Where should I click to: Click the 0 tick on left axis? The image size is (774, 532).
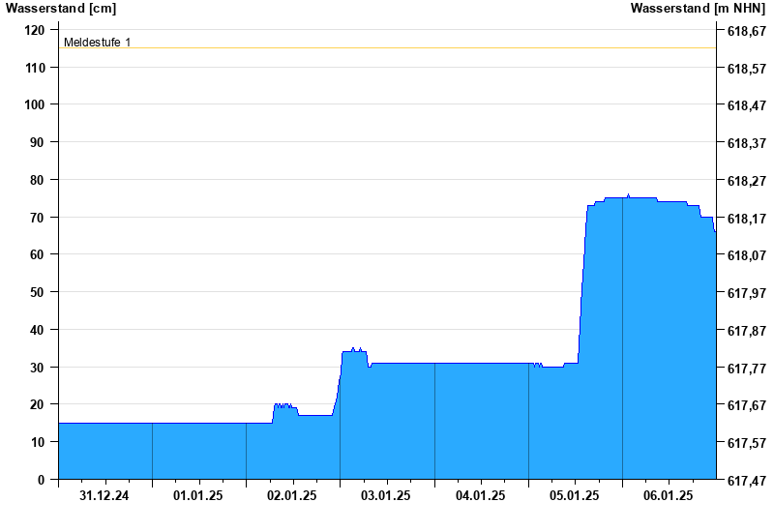[42, 480]
